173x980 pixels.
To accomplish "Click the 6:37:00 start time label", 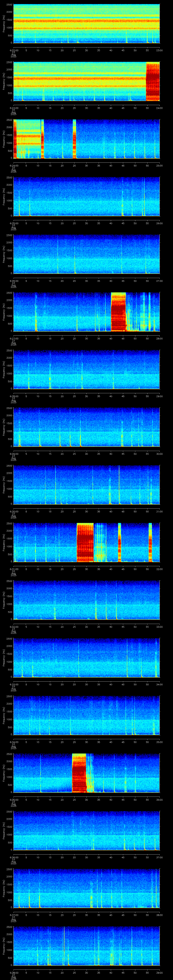I will coord(14,915).
